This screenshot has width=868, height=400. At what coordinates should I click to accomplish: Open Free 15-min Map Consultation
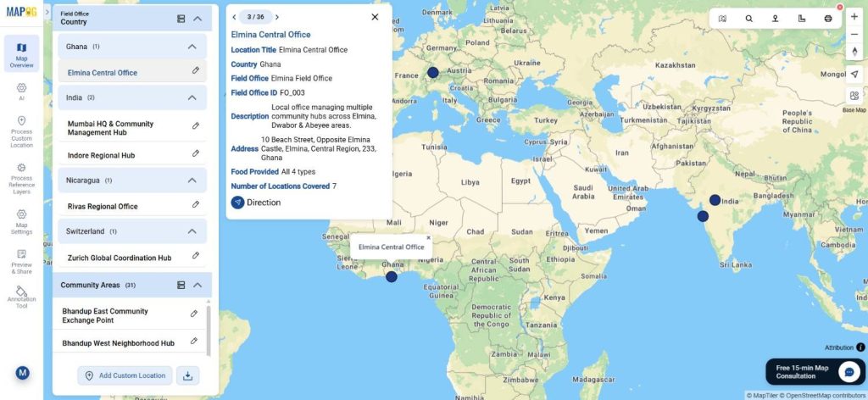[x=814, y=372]
